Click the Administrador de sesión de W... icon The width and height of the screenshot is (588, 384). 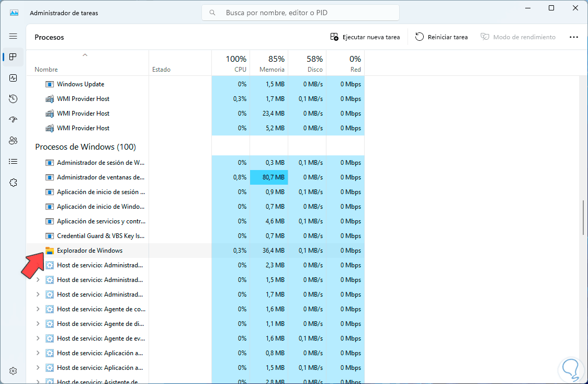point(50,163)
